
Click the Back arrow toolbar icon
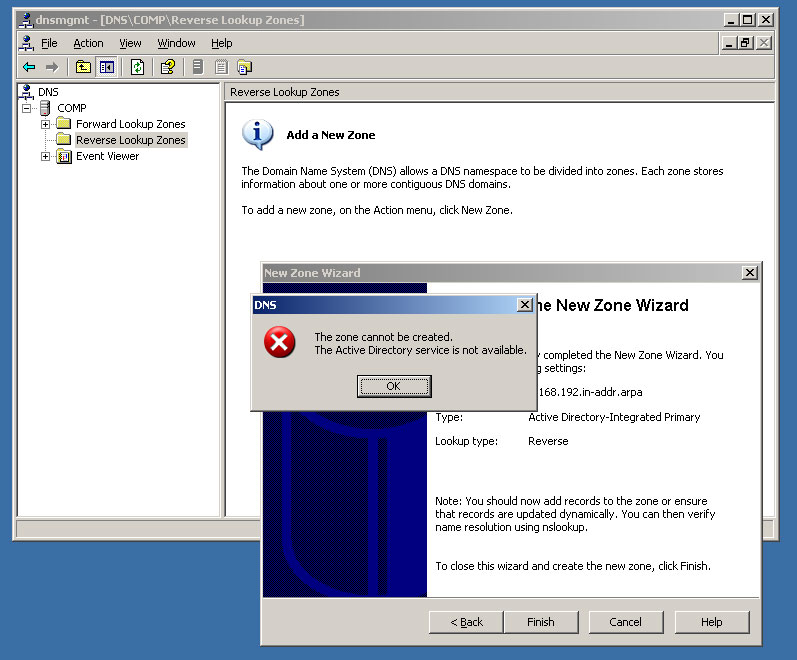pos(29,67)
